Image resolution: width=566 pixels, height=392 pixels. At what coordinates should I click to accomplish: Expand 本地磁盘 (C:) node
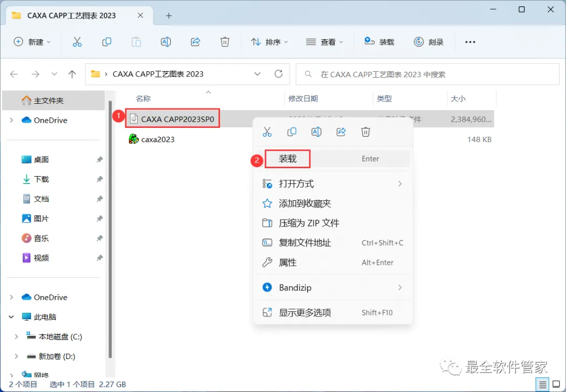[16, 336]
